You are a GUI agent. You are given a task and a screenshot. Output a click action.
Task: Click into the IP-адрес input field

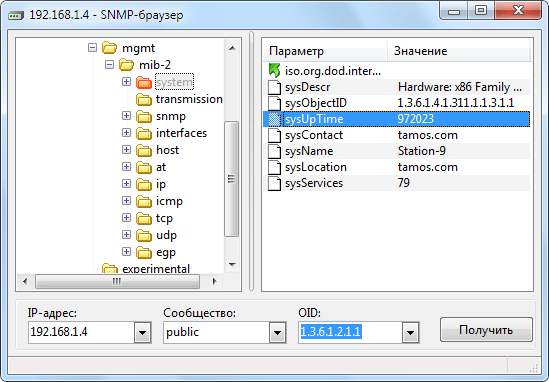[82, 332]
